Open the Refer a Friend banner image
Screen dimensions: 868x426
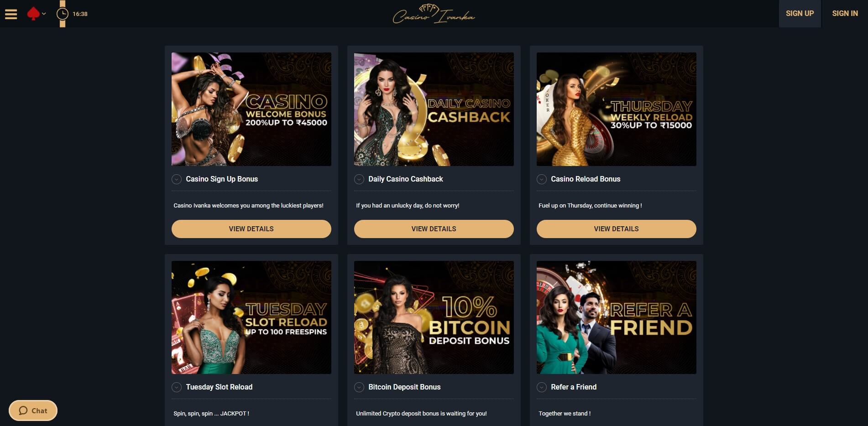[617, 317]
